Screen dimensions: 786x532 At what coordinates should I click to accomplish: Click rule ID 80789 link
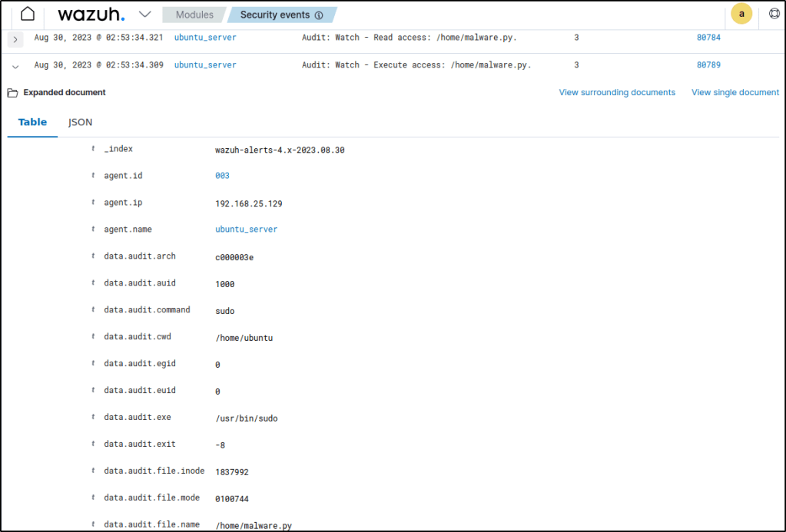click(x=708, y=65)
